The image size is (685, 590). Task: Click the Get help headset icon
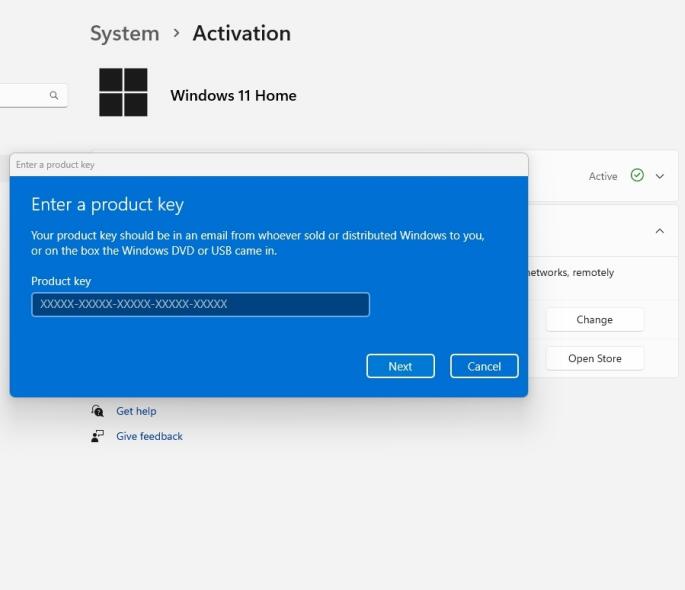pyautogui.click(x=97, y=411)
